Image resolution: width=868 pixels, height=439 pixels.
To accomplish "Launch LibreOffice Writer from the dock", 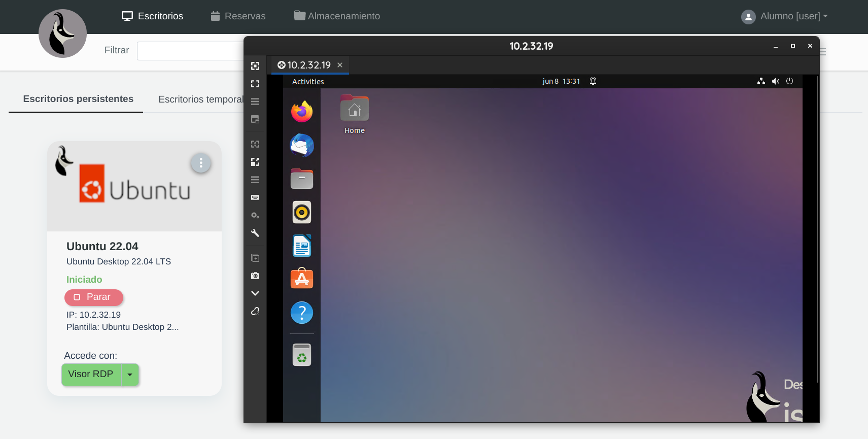I will [x=302, y=246].
